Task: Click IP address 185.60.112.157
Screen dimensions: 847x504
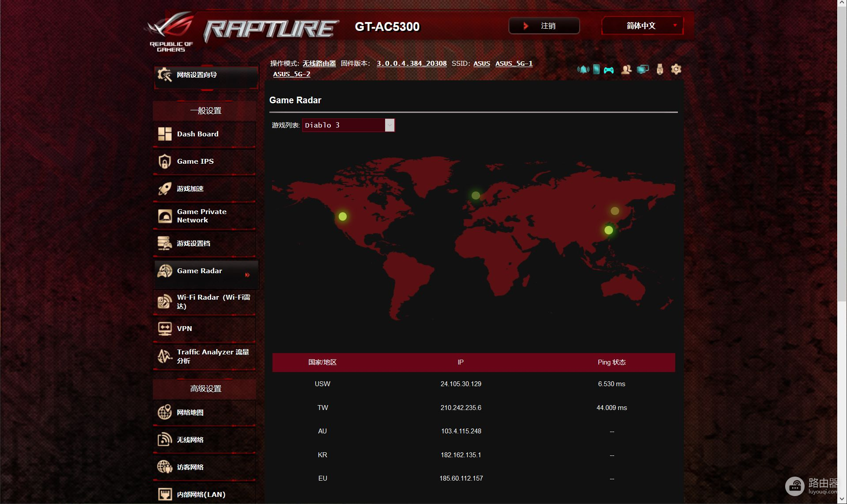Action: [461, 478]
